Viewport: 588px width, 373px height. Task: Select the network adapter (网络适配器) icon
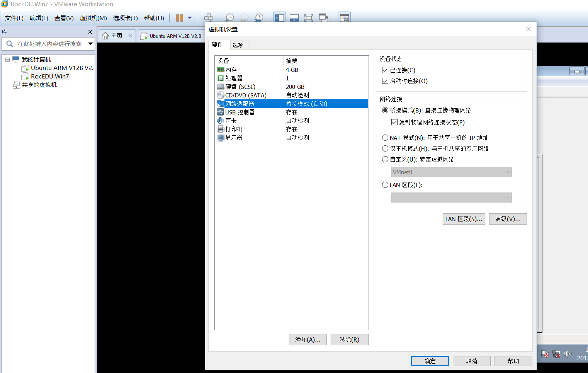click(x=221, y=104)
